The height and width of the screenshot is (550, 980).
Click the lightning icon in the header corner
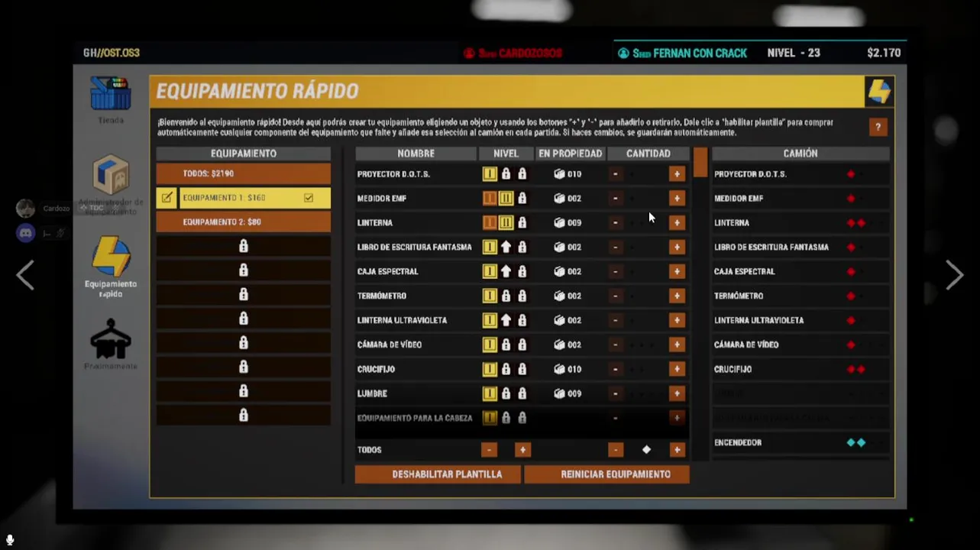(878, 92)
